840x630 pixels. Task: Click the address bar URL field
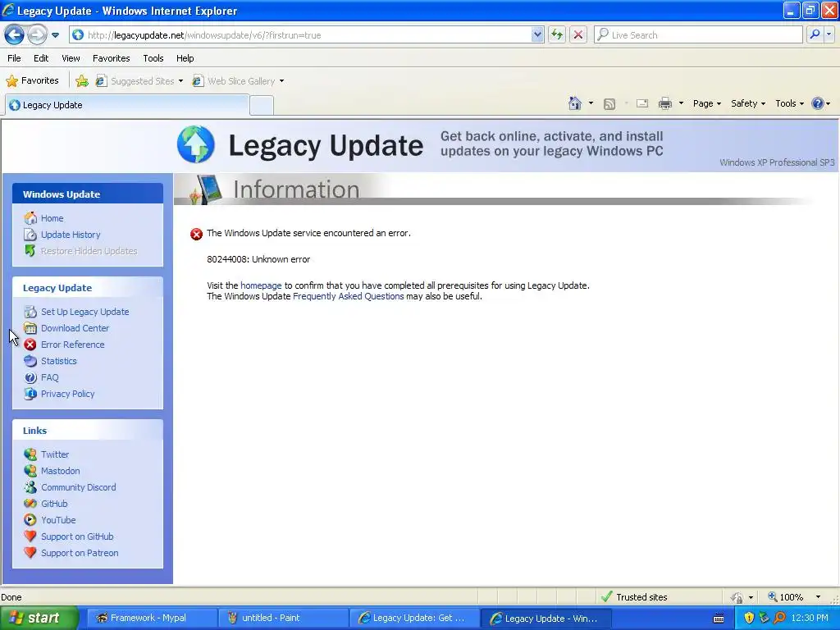[300, 34]
